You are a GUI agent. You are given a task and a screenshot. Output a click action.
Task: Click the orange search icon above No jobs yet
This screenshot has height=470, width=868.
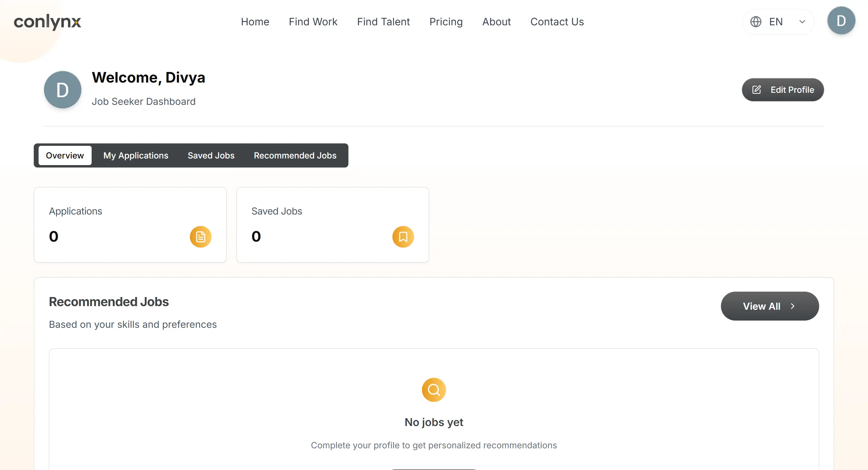434,390
